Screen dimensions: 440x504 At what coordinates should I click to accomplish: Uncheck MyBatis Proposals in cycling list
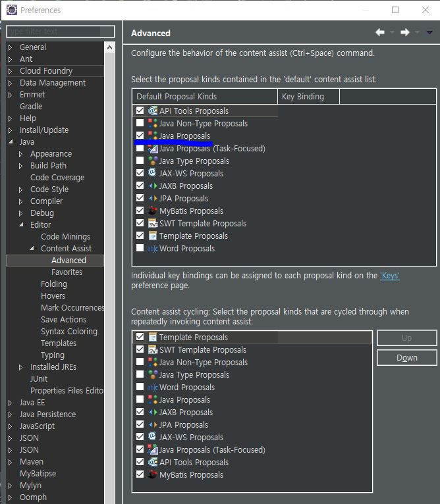click(x=140, y=474)
